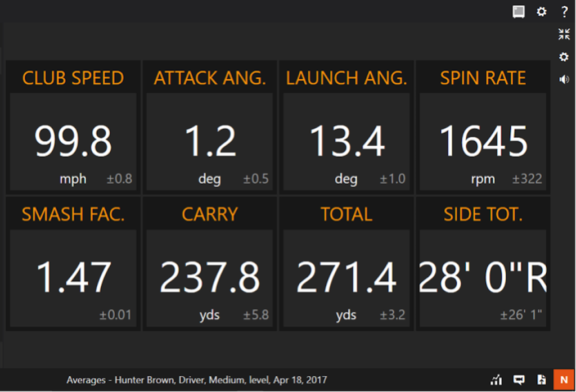Open help with the question mark icon
Viewport: 576px width, 392px height.
pyautogui.click(x=564, y=11)
